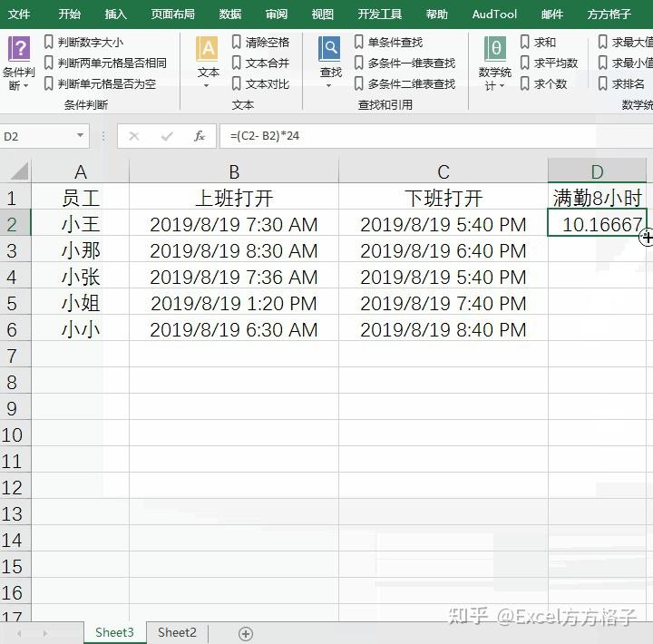The width and height of the screenshot is (653, 644).
Task: Click the formula bar input field
Action: (435, 136)
